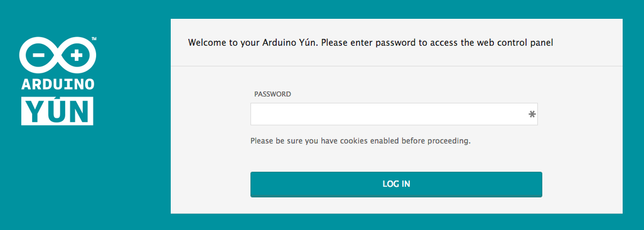Click the PASSWORD field label
The height and width of the screenshot is (230, 644).
(272, 94)
